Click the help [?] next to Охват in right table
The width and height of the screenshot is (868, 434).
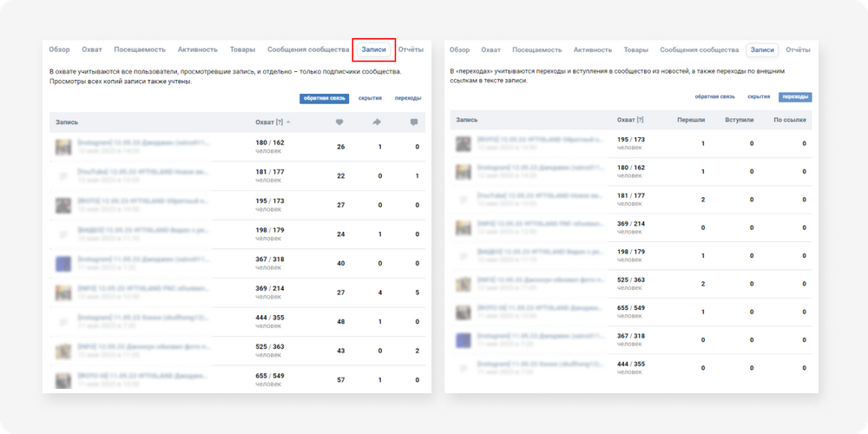pos(640,121)
